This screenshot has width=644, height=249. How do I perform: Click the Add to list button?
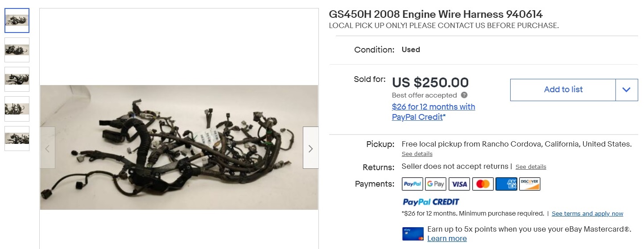[x=563, y=90]
